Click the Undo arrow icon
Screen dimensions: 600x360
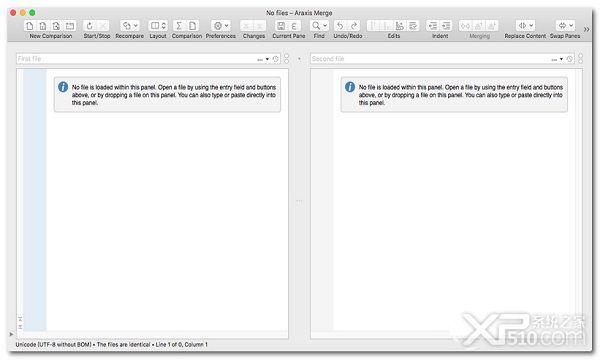(x=340, y=26)
